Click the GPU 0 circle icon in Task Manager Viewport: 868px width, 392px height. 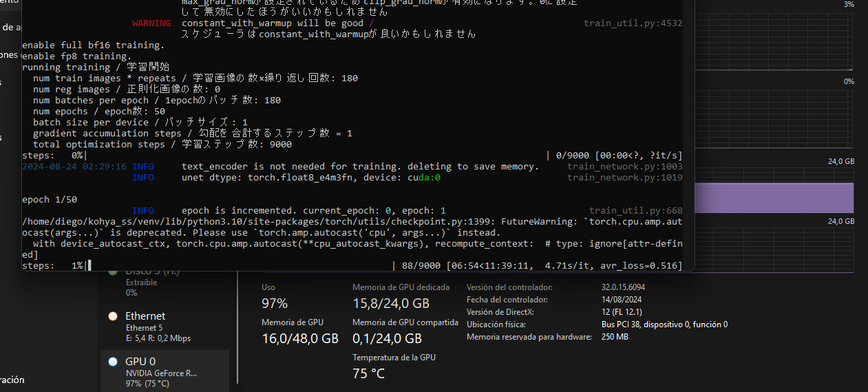coord(113,362)
